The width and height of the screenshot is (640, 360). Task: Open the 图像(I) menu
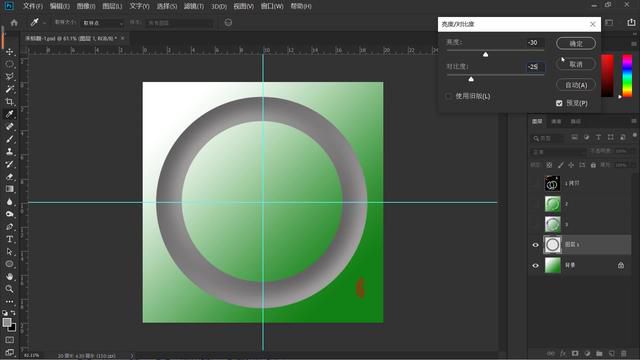pyautogui.click(x=86, y=6)
